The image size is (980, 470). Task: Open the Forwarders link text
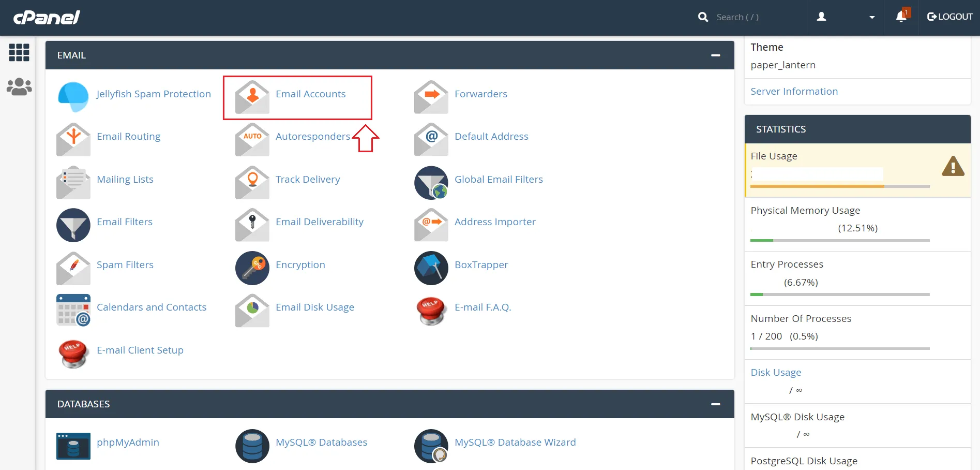[x=481, y=94]
